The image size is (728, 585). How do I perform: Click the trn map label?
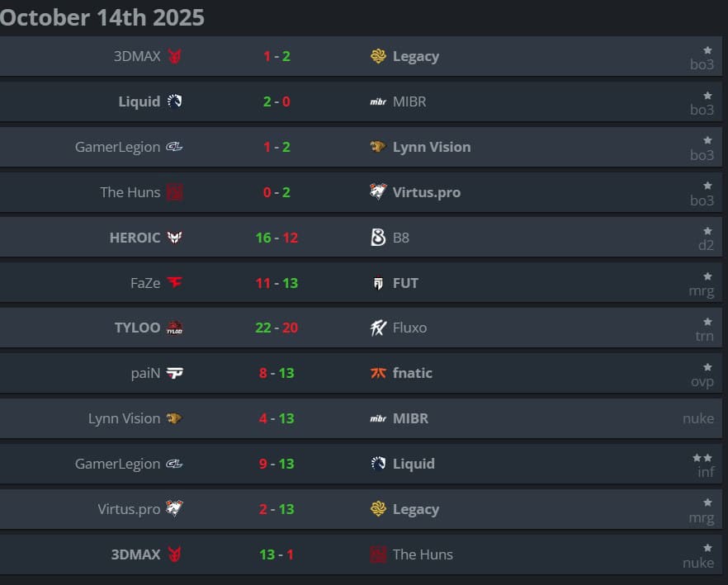click(x=703, y=336)
